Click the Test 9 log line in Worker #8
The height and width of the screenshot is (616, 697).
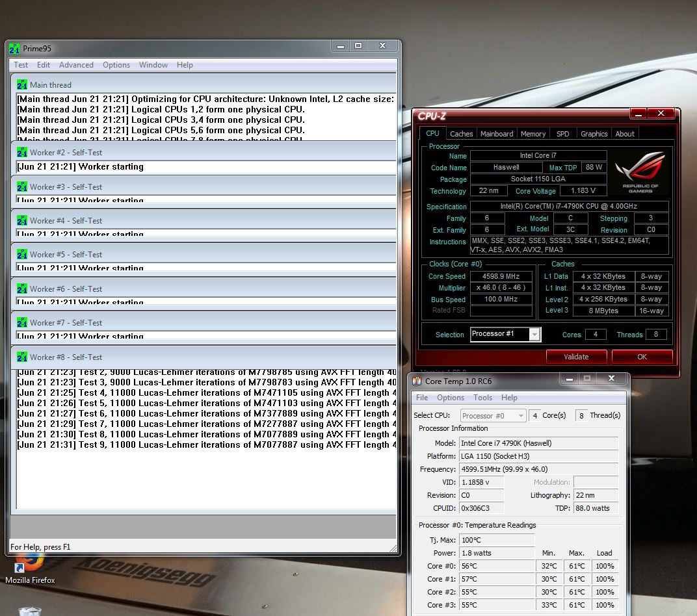point(206,444)
